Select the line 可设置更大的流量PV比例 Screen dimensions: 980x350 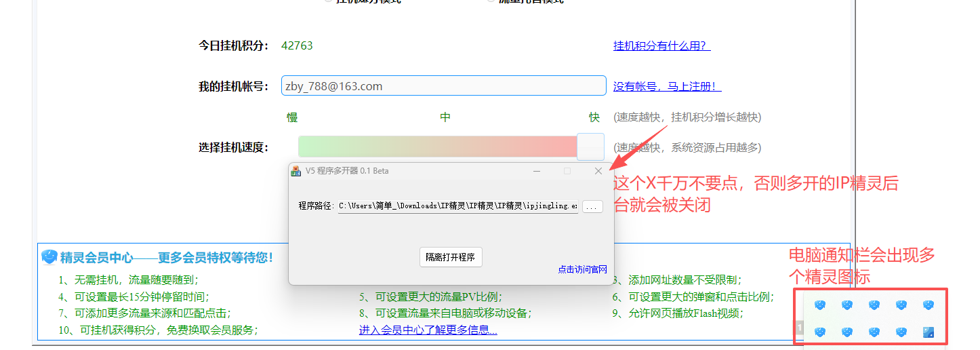(430, 296)
